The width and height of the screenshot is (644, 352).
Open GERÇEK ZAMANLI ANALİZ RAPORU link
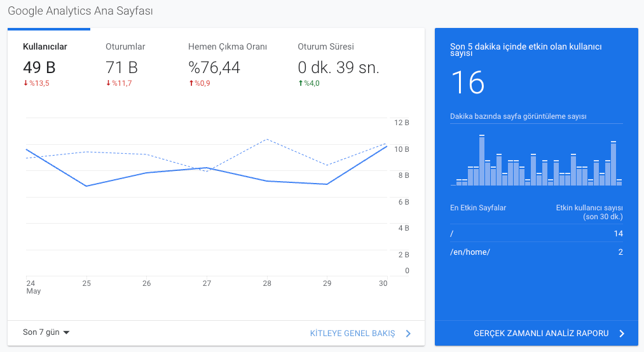541,334
